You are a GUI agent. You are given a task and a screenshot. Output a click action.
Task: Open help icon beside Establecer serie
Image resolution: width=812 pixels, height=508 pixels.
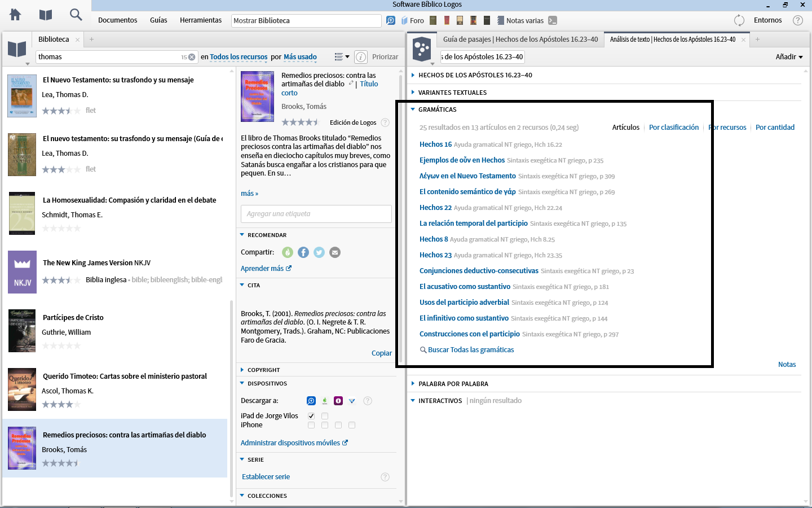tap(385, 477)
